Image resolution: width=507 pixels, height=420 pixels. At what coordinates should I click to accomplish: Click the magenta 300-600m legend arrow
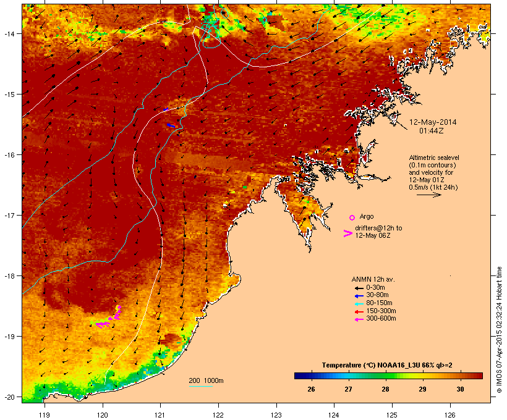pos(359,319)
